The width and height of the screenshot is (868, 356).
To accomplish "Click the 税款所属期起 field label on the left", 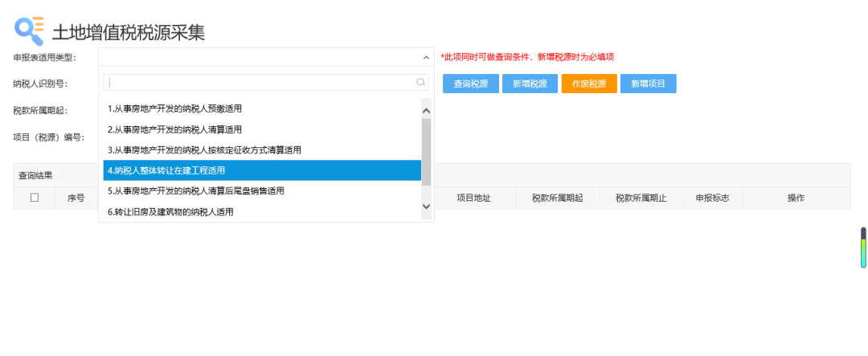I will (40, 111).
